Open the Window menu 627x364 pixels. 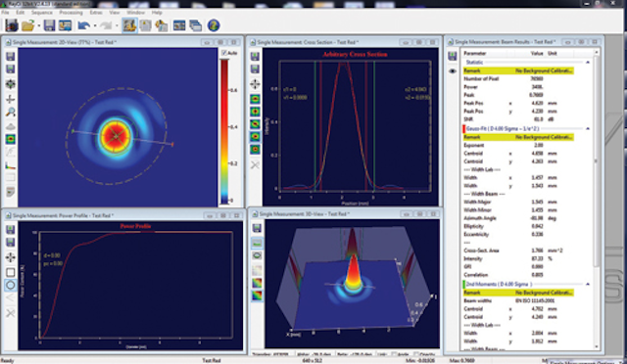click(135, 13)
